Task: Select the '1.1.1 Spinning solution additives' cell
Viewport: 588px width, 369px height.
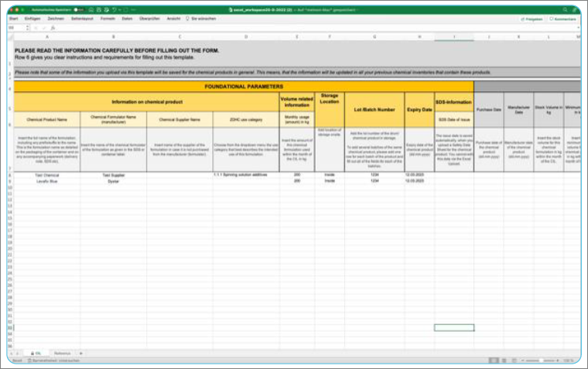Action: click(x=246, y=175)
